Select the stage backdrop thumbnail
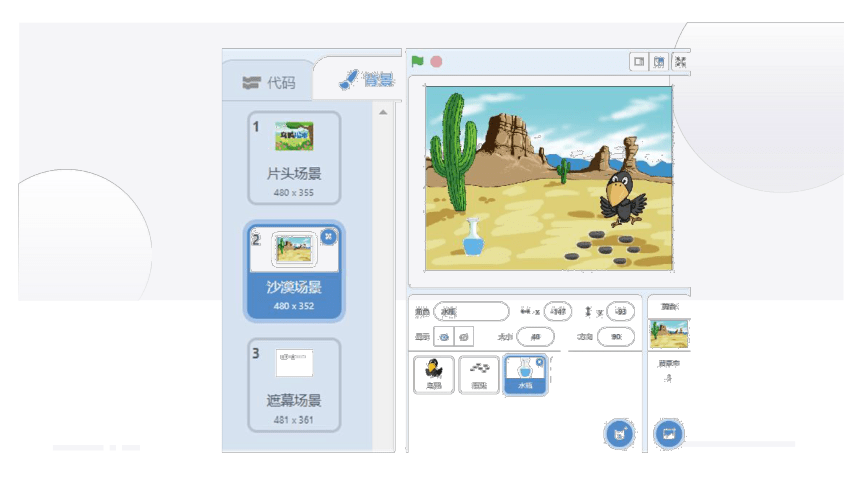Viewport: 860px width, 484px height. [669, 334]
